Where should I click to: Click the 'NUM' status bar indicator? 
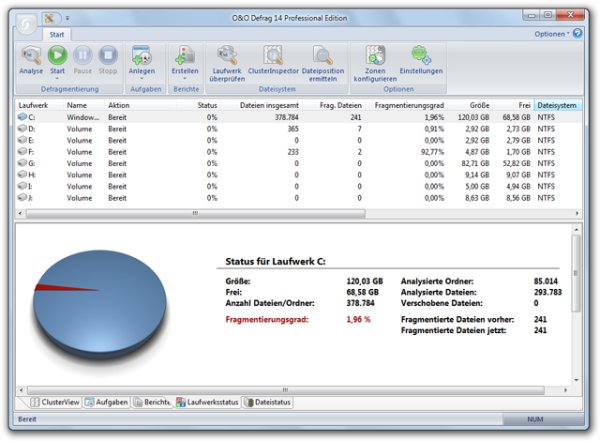click(x=535, y=419)
